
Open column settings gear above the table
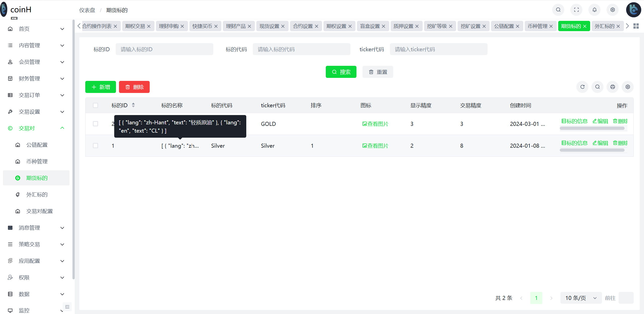(x=627, y=87)
